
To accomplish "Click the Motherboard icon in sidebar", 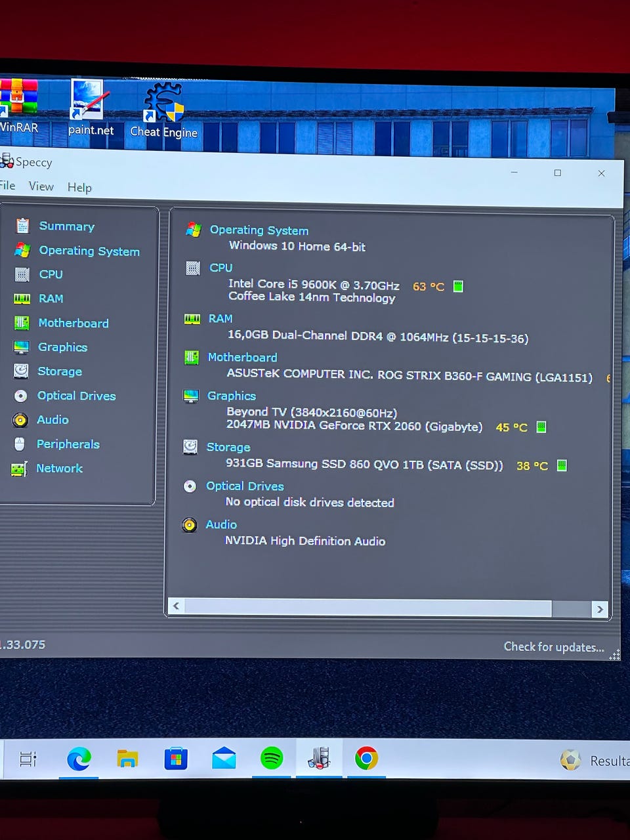I will 22,323.
